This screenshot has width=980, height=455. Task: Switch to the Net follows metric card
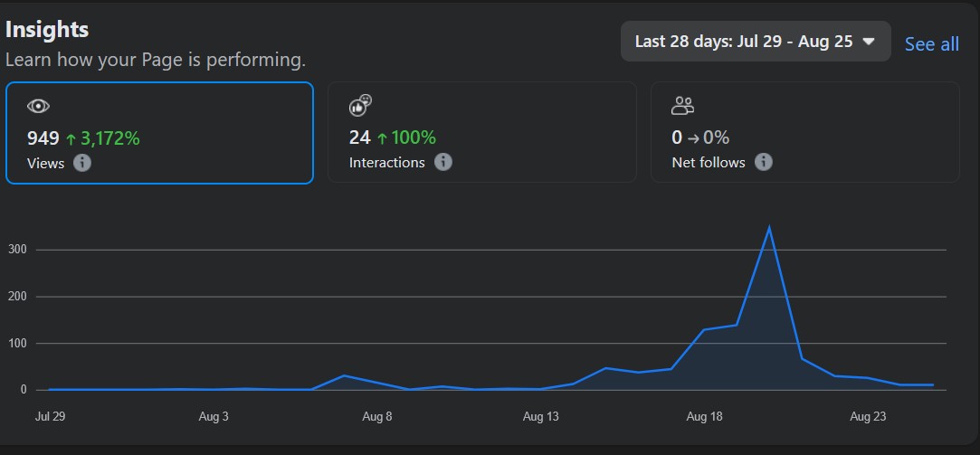coord(805,132)
